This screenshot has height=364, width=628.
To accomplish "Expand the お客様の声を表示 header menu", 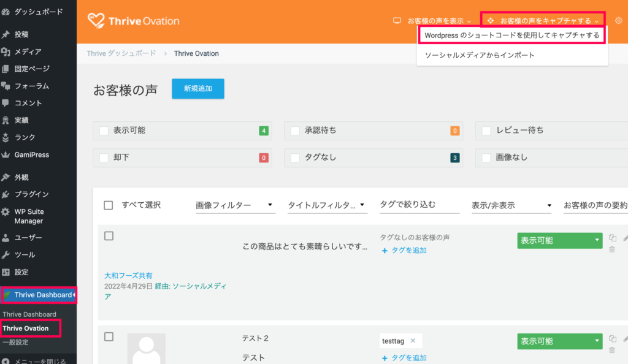I will [x=432, y=21].
